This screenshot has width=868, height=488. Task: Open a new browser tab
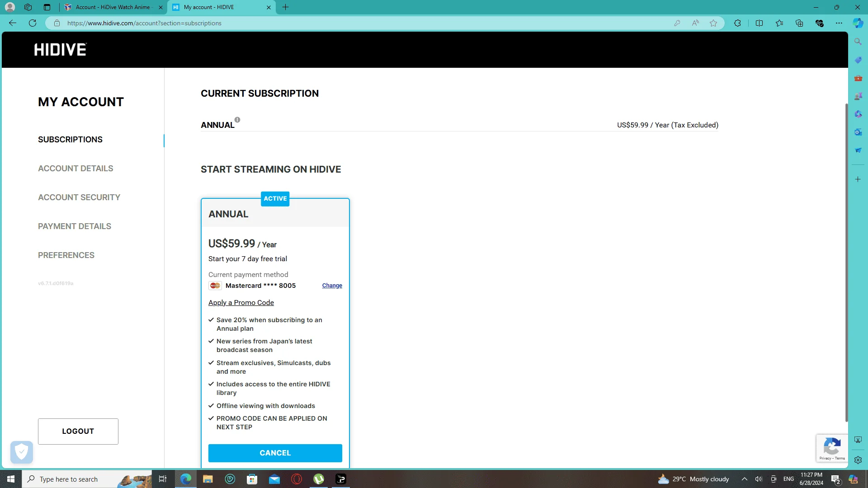(285, 7)
